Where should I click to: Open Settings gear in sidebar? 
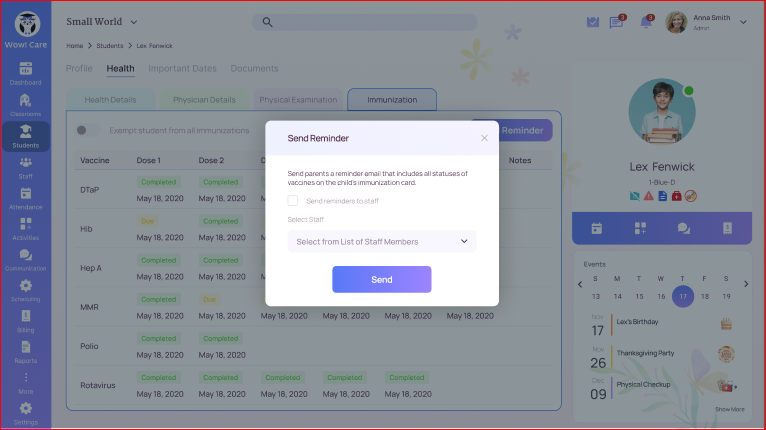tap(25, 412)
